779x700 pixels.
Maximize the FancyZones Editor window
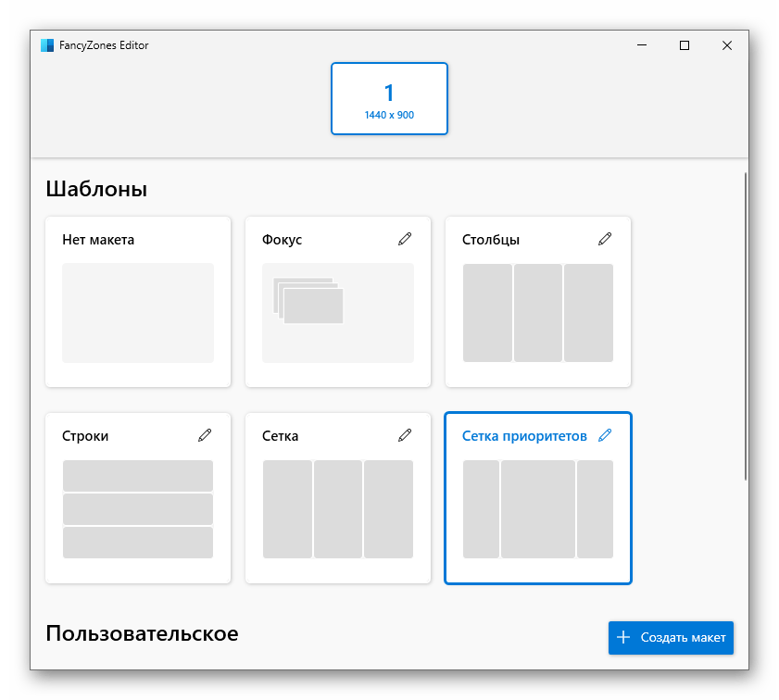[x=685, y=45]
